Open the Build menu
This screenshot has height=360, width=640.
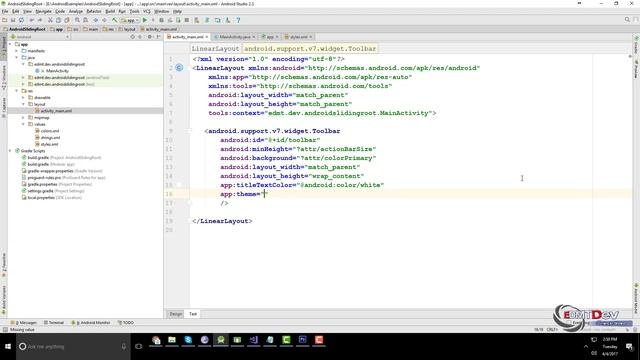[x=110, y=11]
